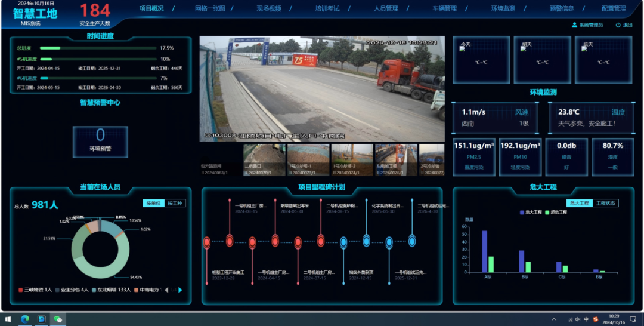This screenshot has height=326, width=644.
Task: Launch Microsoft Edge from the taskbar
Action: click(25, 319)
